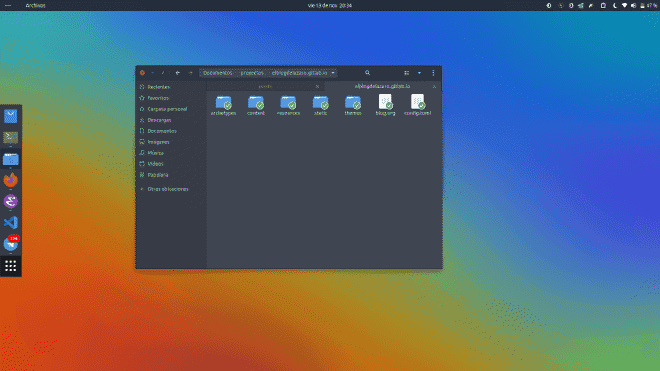Viewport: 660px width, 371px height.
Task: Open Otras ubicaciones in the sidebar
Action: pyautogui.click(x=171, y=189)
